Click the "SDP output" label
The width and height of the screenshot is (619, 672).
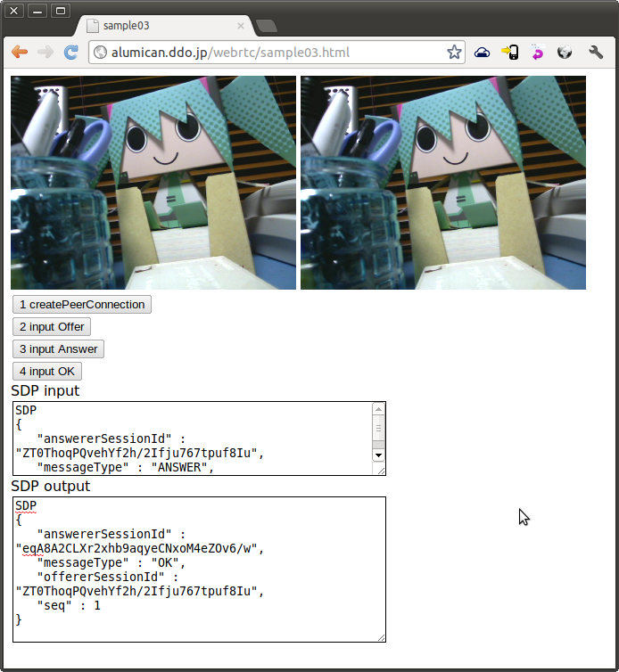click(51, 486)
